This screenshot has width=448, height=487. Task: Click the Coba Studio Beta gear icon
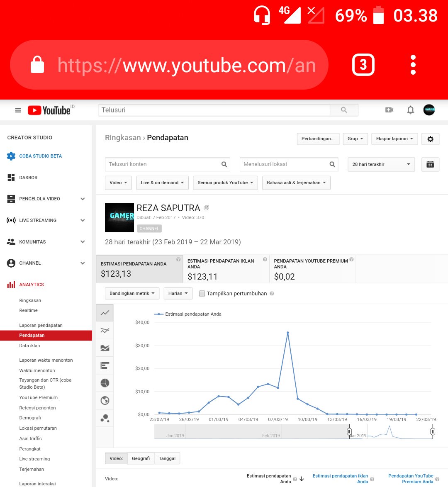[x=11, y=156]
